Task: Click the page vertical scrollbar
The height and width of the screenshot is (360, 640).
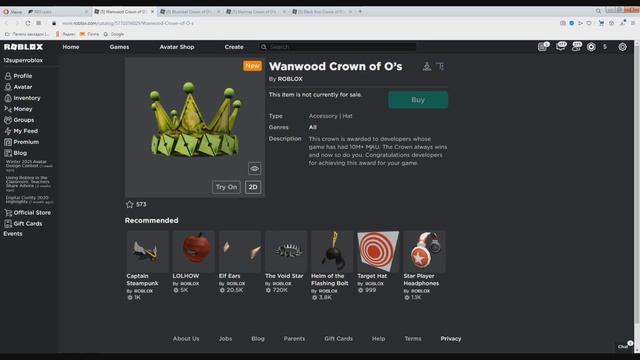Action: click(637, 184)
